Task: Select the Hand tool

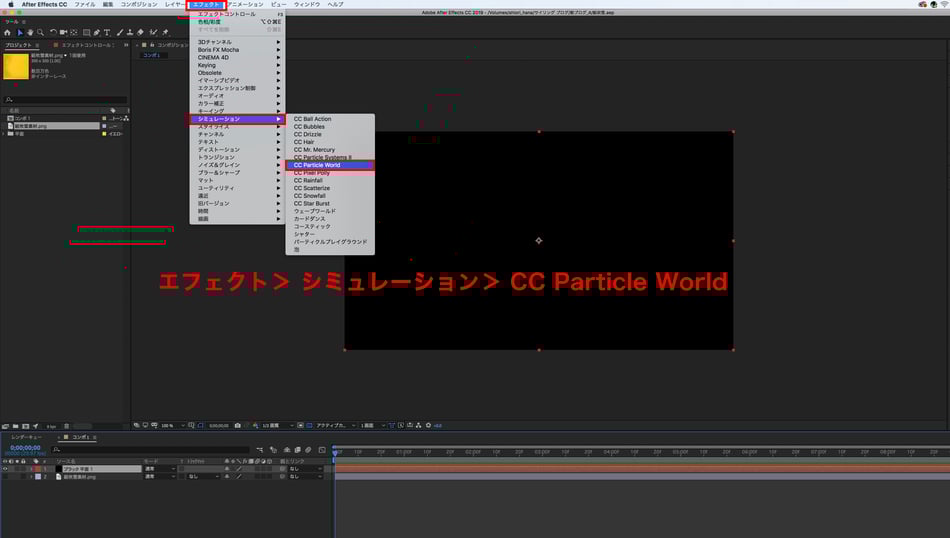Action: tap(29, 32)
